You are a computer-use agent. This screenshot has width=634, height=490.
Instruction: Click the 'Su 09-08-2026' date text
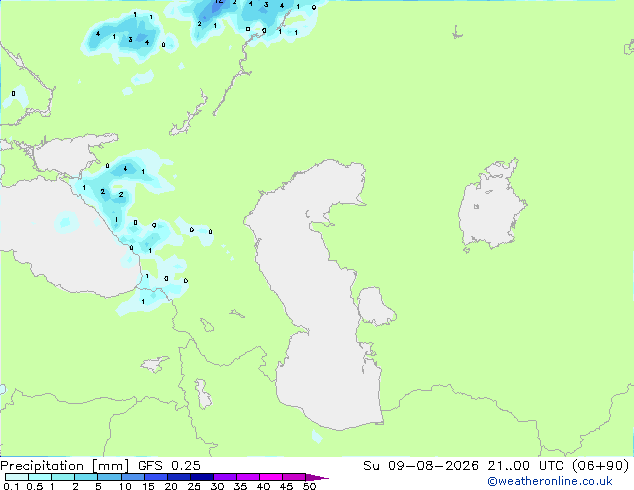(x=421, y=466)
